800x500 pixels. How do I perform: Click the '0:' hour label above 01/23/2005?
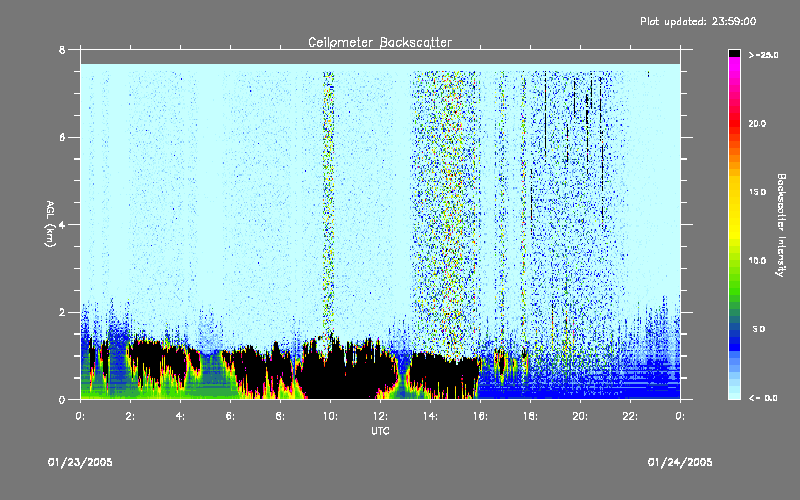(80, 416)
